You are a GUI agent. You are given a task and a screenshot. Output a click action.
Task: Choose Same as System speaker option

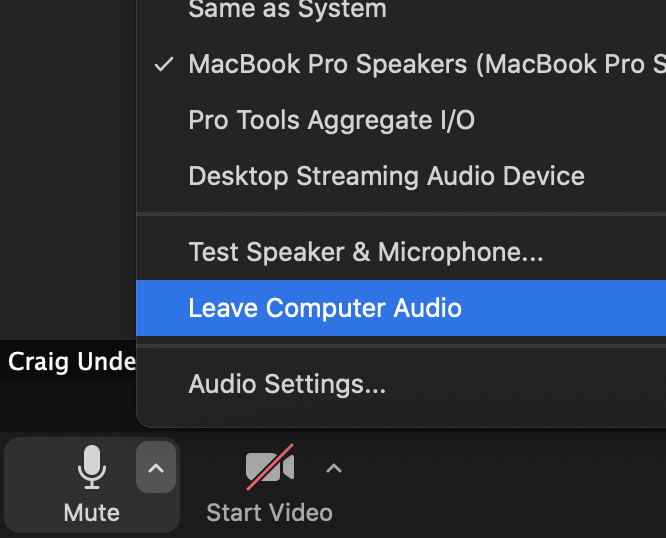[x=288, y=9]
